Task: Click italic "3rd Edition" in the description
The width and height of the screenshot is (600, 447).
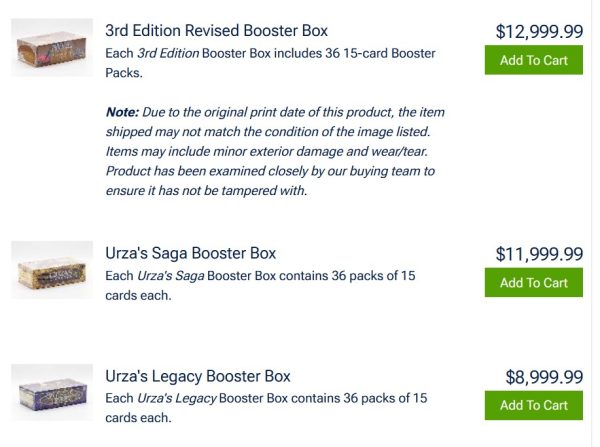Action: (168, 53)
